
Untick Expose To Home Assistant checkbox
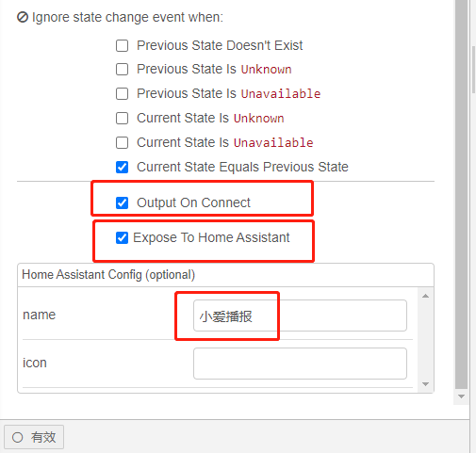click(122, 237)
